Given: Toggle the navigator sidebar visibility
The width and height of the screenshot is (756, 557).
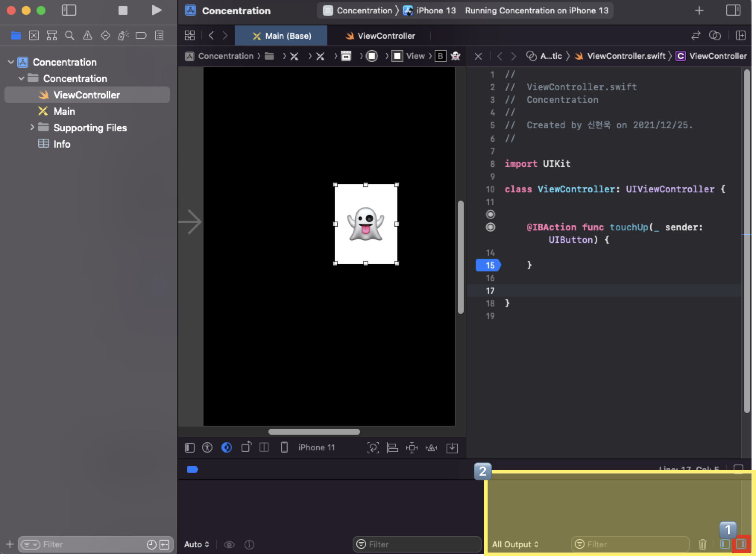Looking at the screenshot, I should point(69,10).
